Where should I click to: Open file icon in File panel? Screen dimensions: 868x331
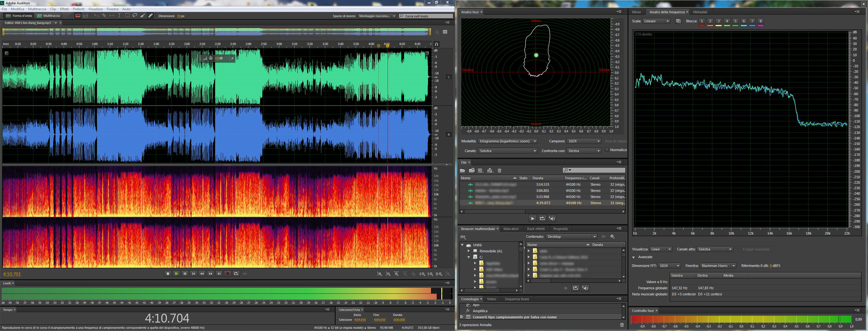[x=463, y=170]
